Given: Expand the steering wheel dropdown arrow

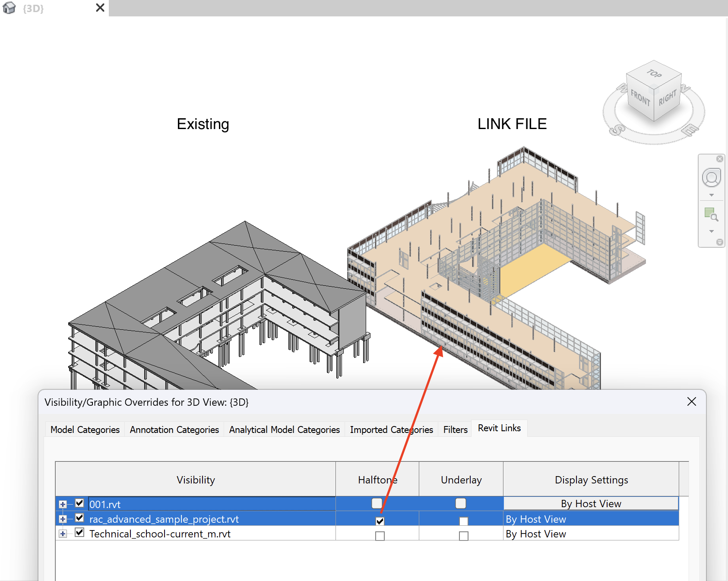Looking at the screenshot, I should (x=712, y=195).
